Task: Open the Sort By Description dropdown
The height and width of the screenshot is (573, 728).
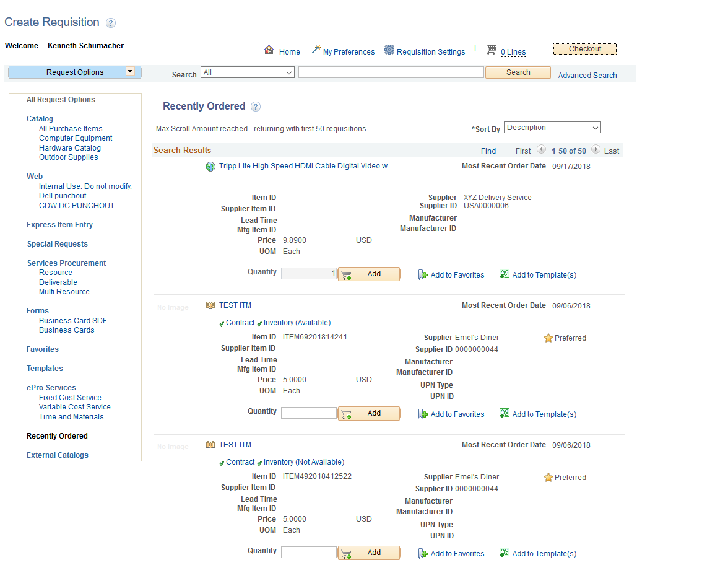Action: (x=552, y=128)
